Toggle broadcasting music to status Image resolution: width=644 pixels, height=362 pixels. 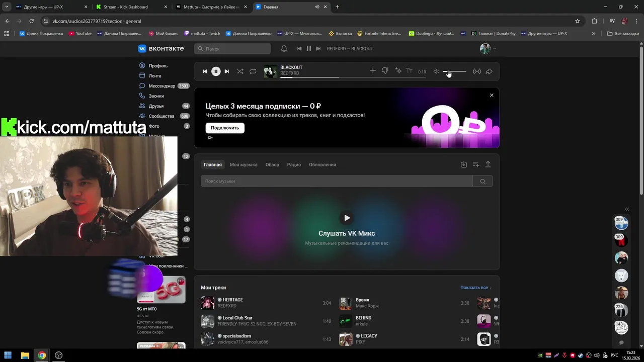tap(477, 71)
